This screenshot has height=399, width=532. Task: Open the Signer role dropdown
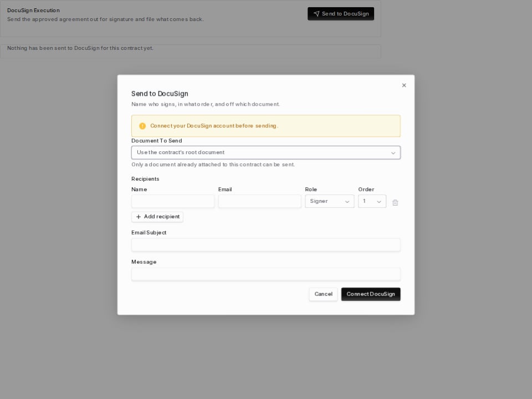click(329, 201)
